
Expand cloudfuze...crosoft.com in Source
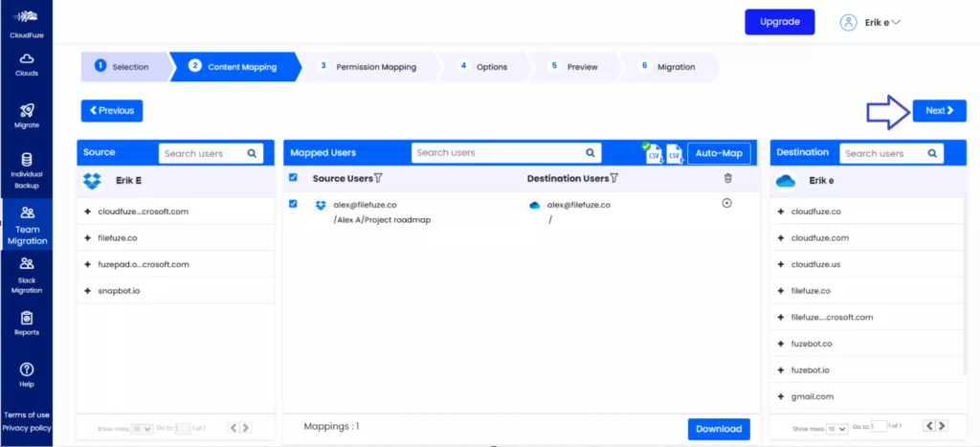(x=87, y=212)
